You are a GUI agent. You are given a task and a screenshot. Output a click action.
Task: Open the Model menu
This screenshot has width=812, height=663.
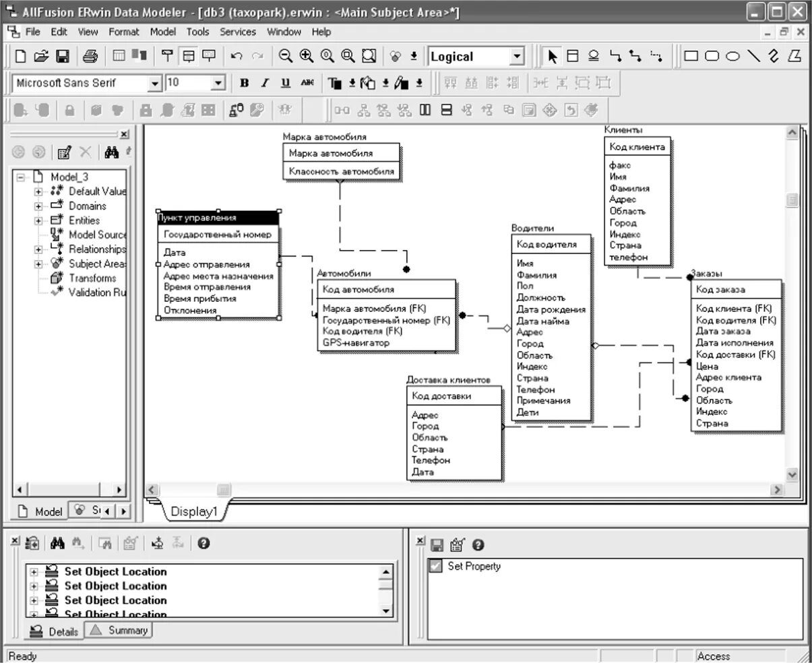tap(162, 32)
